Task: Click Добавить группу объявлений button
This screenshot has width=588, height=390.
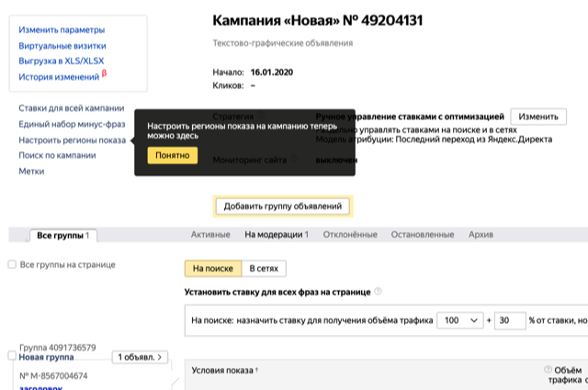Action: 282,206
